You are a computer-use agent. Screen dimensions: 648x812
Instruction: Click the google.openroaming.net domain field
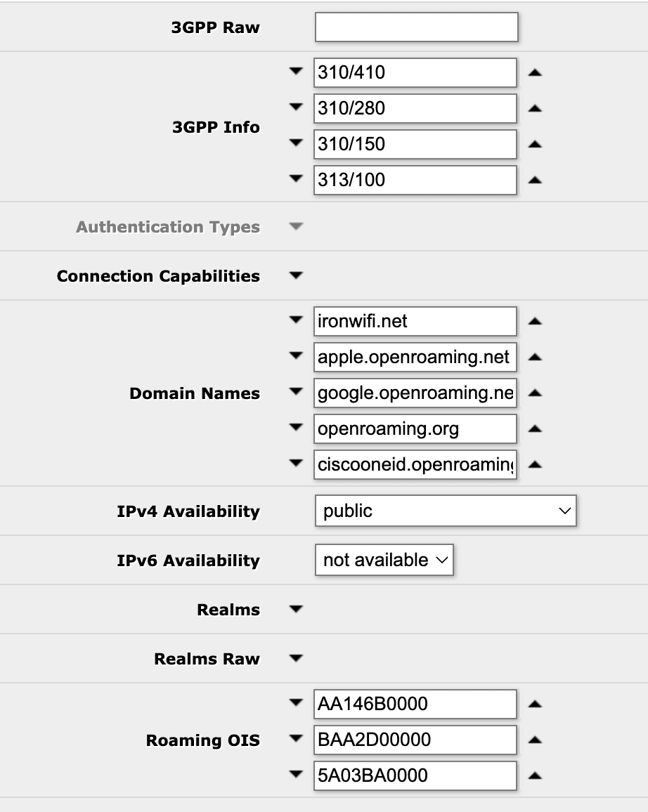pyautogui.click(x=415, y=393)
